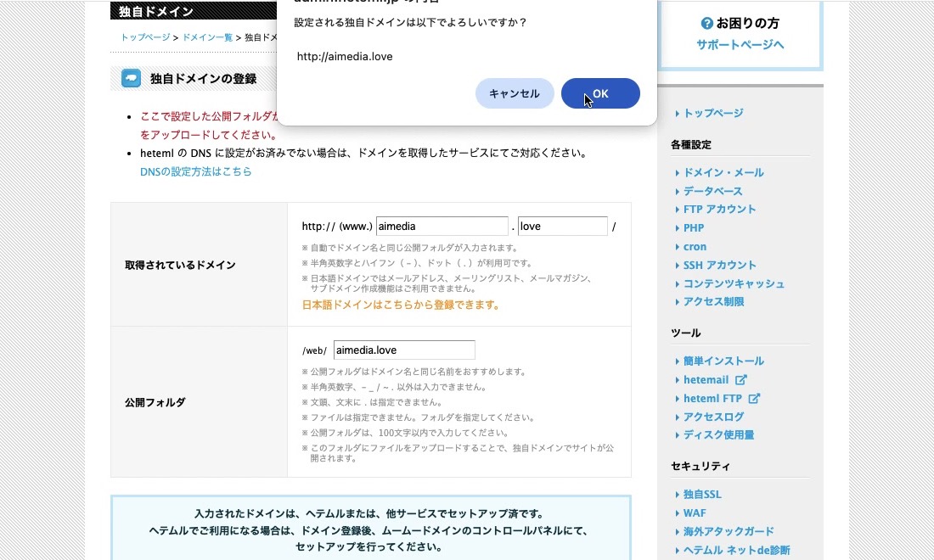Open FTP アカウント settings
The width and height of the screenshot is (934, 560).
(719, 210)
